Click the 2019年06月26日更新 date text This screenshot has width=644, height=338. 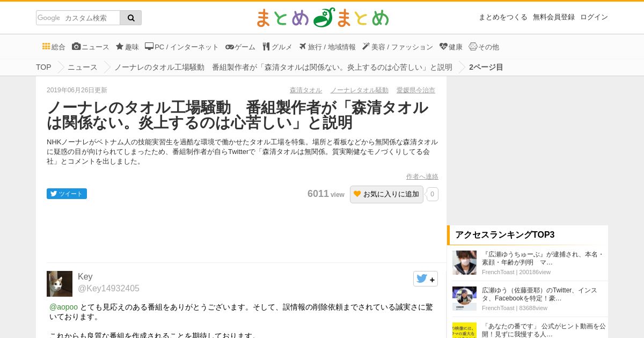coord(77,90)
